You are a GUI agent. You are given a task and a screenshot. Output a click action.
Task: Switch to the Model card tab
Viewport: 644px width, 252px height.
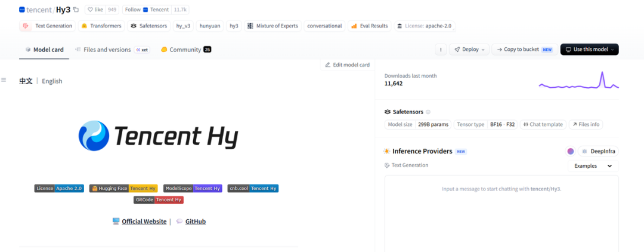(44, 50)
